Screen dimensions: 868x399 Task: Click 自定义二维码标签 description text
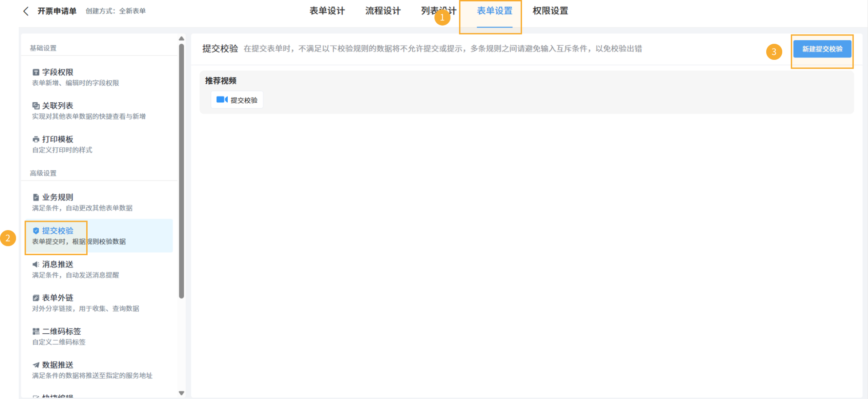pos(59,342)
